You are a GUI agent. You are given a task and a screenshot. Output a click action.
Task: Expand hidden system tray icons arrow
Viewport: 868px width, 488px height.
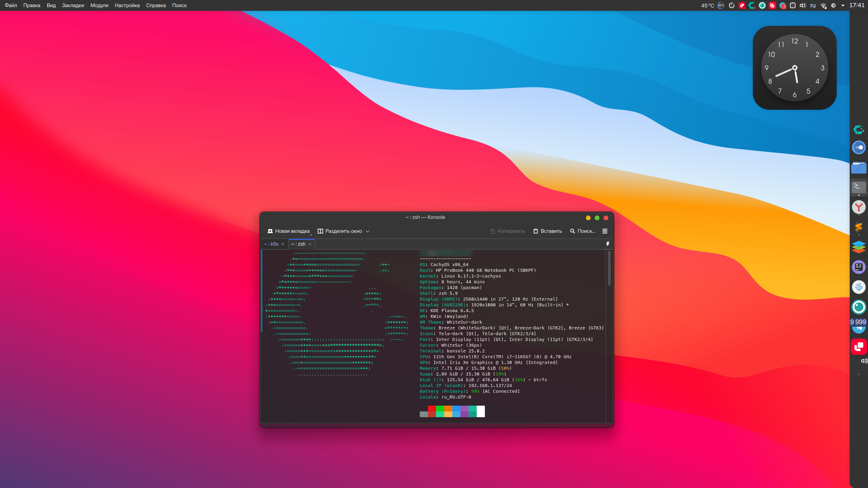coord(843,5)
